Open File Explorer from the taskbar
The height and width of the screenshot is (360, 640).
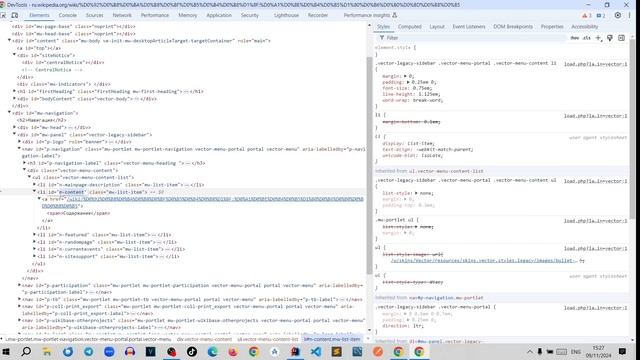[x=47, y=351]
